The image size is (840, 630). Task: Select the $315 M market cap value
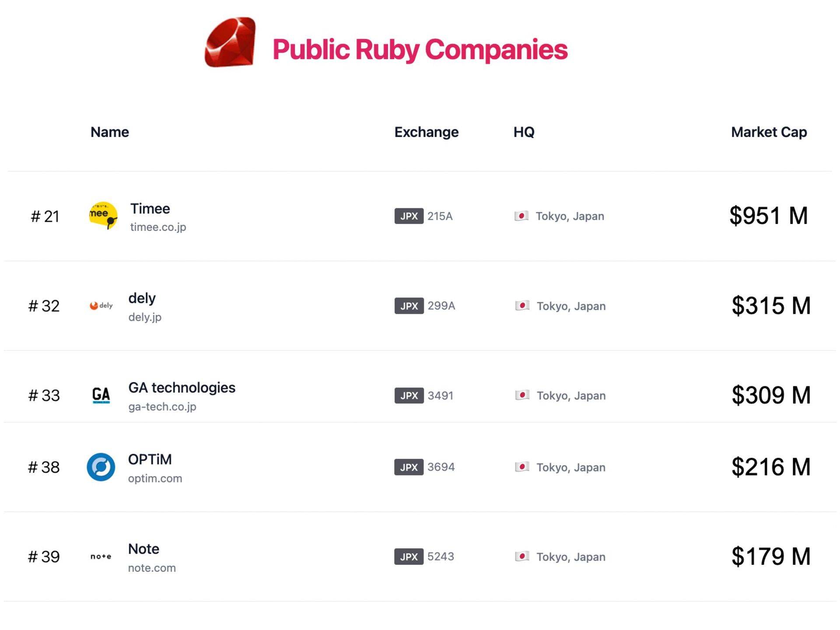(x=771, y=305)
